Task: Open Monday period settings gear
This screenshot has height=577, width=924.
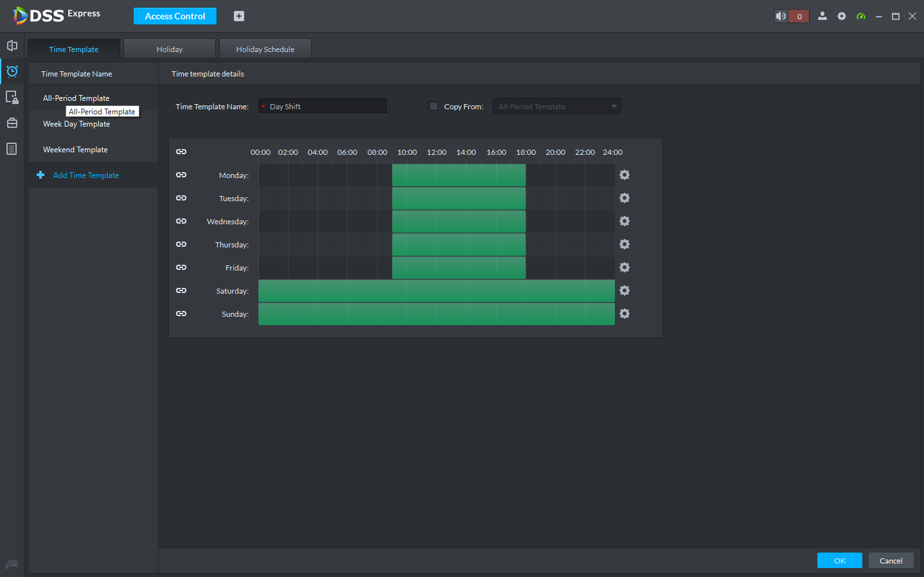Action: coord(625,175)
